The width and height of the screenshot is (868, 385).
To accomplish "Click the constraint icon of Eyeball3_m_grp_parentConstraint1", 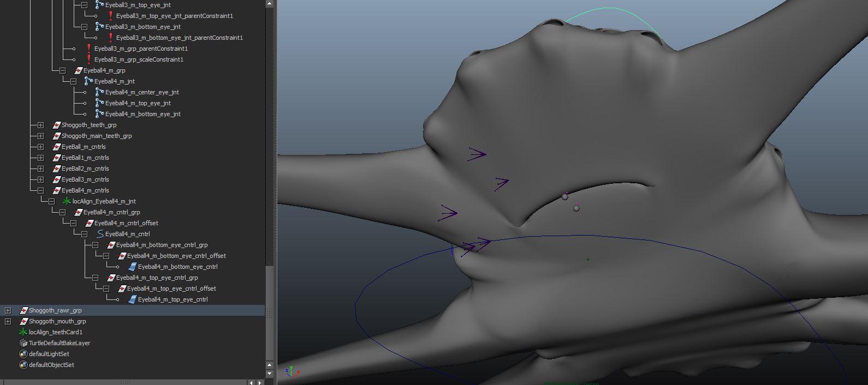I will (x=88, y=49).
